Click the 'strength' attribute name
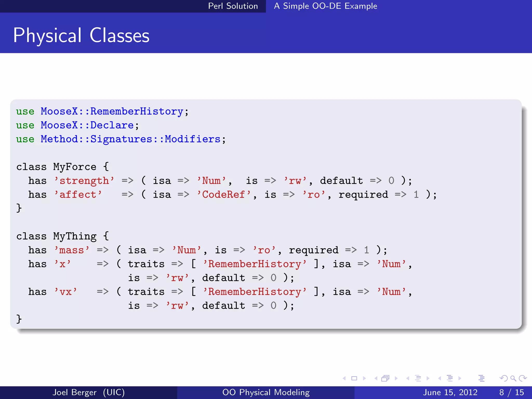 [x=84, y=181]
